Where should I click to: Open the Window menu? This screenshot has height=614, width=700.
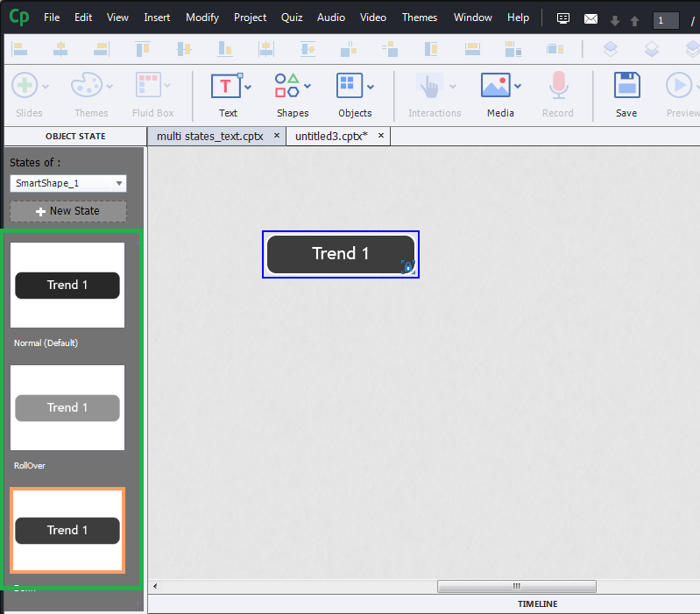point(473,18)
